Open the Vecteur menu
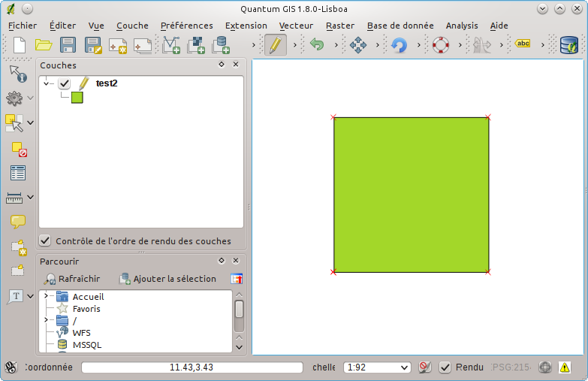The image size is (588, 381). [295, 26]
